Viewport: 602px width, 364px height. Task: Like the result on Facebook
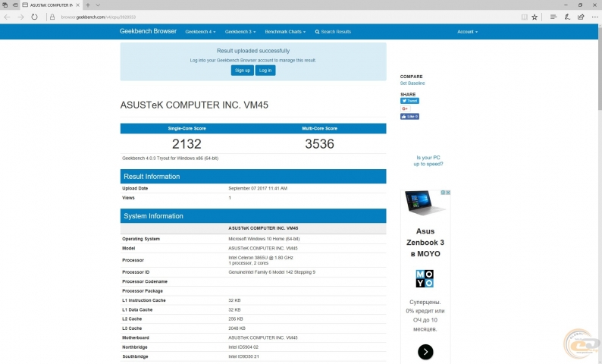(409, 116)
